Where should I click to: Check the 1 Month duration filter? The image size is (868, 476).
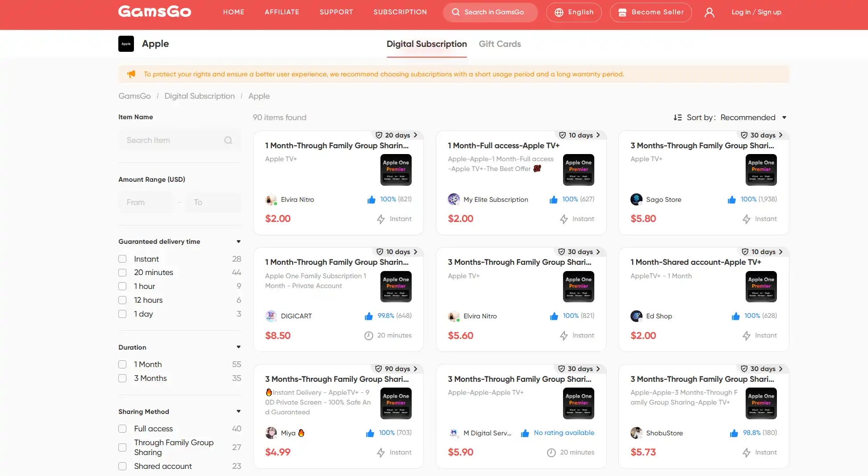point(122,364)
